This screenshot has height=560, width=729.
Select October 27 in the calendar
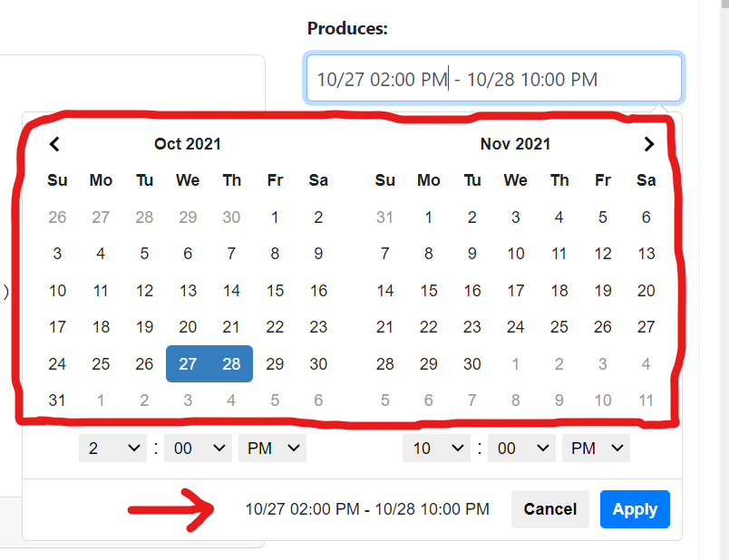188,363
